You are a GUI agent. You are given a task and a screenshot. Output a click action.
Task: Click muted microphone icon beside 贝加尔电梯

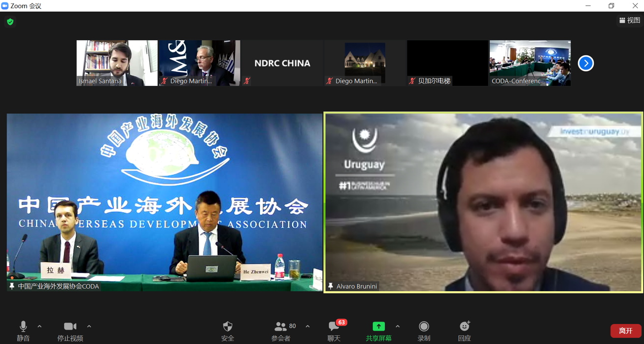(x=412, y=81)
